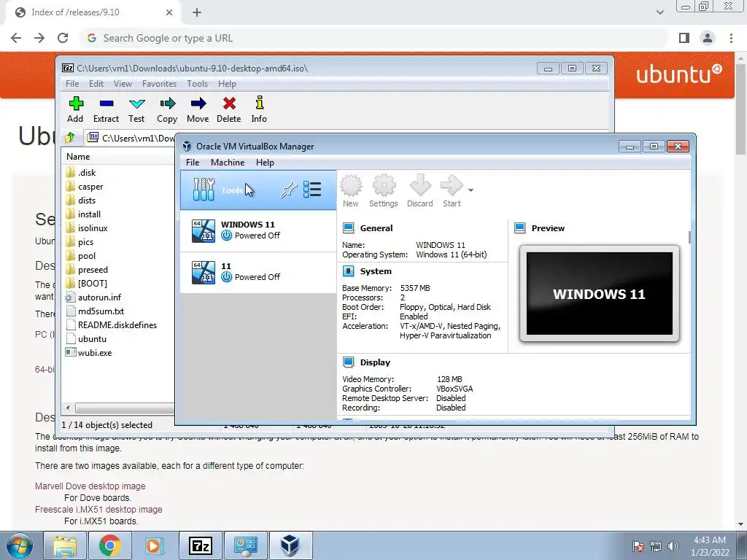This screenshot has height=560, width=747.
Task: Open VirtualBox File menu
Action: click(x=193, y=163)
